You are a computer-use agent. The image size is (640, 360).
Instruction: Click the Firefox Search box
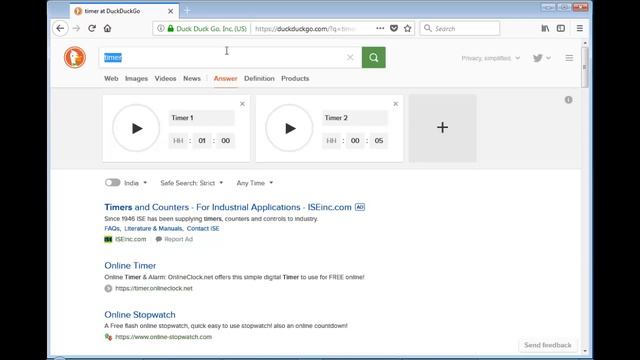click(x=460, y=29)
